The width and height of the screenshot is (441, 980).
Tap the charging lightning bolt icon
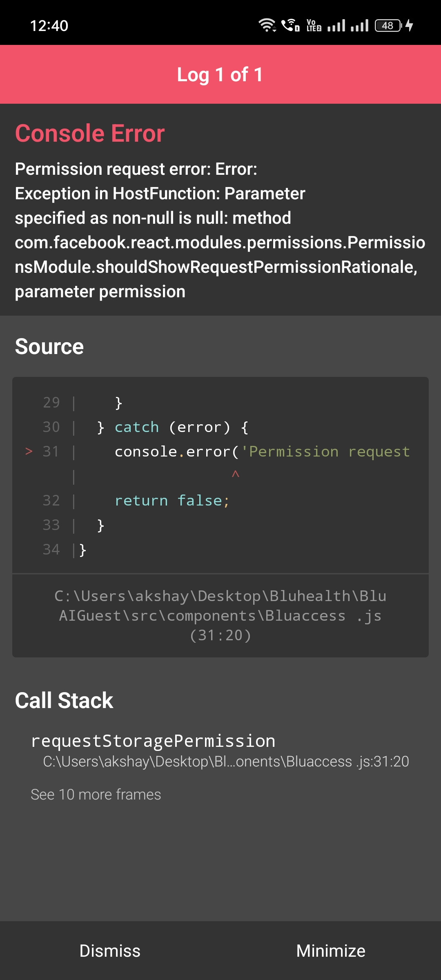tap(409, 25)
